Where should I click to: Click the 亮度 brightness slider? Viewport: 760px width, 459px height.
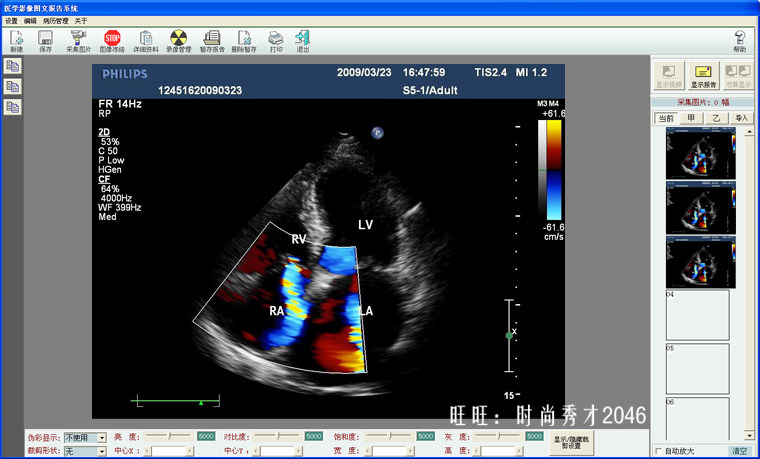[170, 436]
